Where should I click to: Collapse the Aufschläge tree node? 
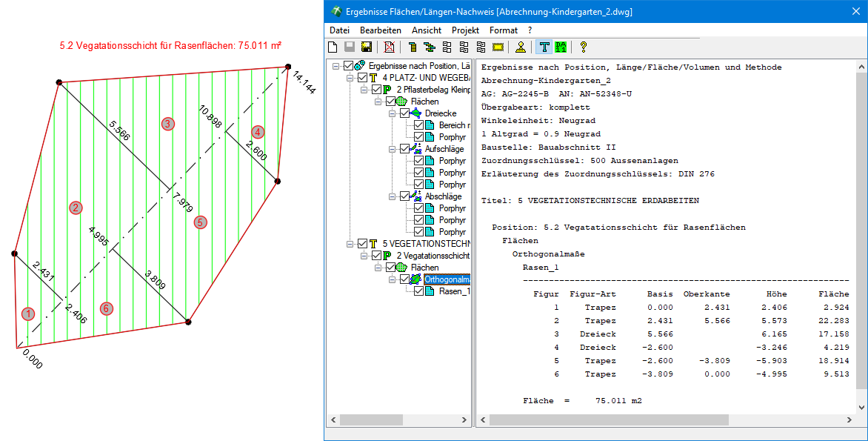click(393, 149)
